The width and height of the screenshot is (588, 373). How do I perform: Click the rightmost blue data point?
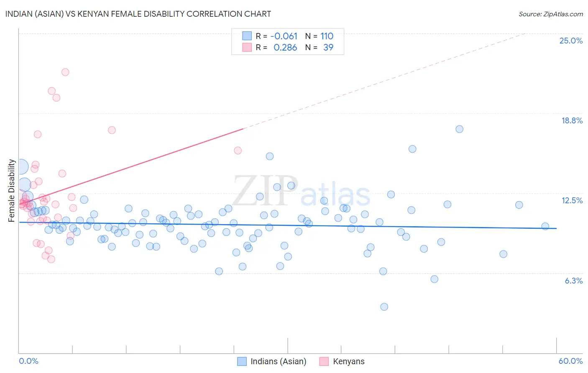click(545, 226)
